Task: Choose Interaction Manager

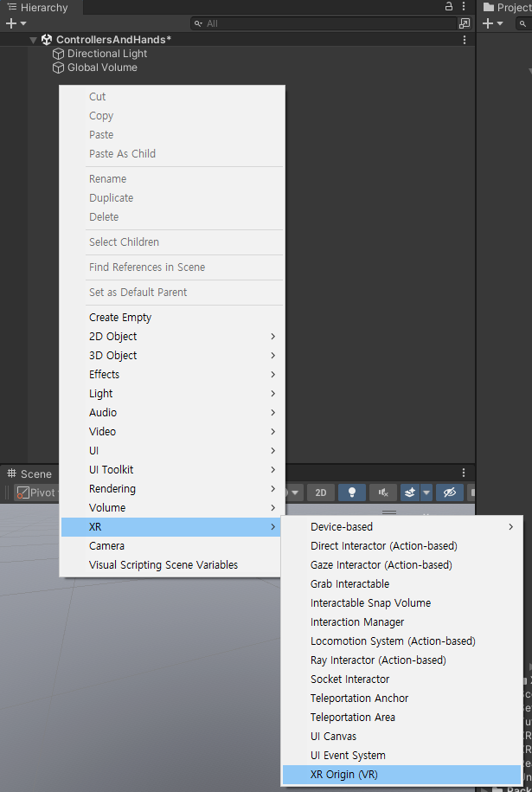Action: point(402,622)
